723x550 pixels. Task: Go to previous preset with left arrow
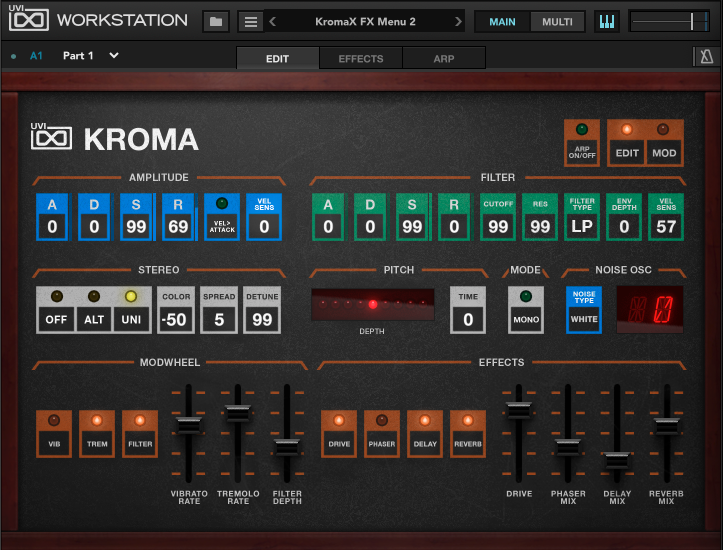273,22
